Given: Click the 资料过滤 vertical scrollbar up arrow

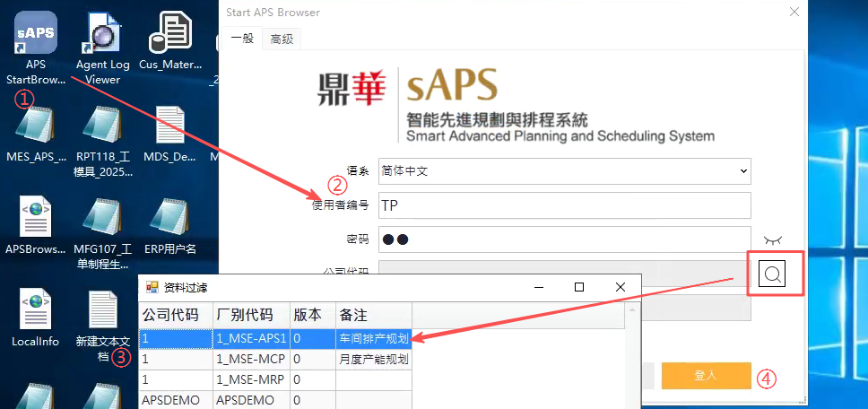Looking at the screenshot, I should 630,310.
